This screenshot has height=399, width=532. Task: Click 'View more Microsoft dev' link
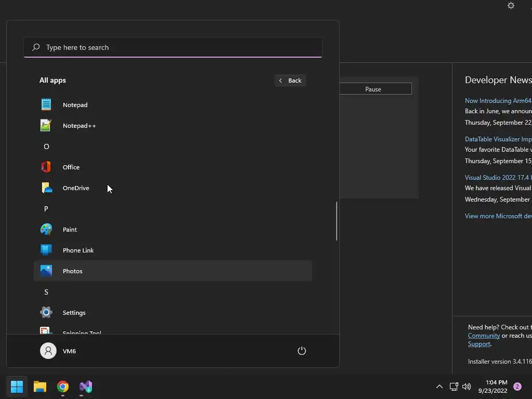(498, 216)
